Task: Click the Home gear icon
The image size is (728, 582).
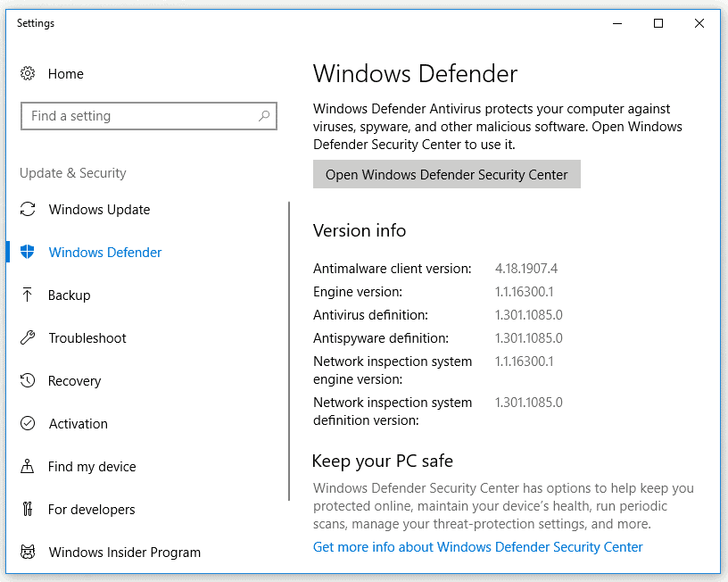Action: point(28,73)
